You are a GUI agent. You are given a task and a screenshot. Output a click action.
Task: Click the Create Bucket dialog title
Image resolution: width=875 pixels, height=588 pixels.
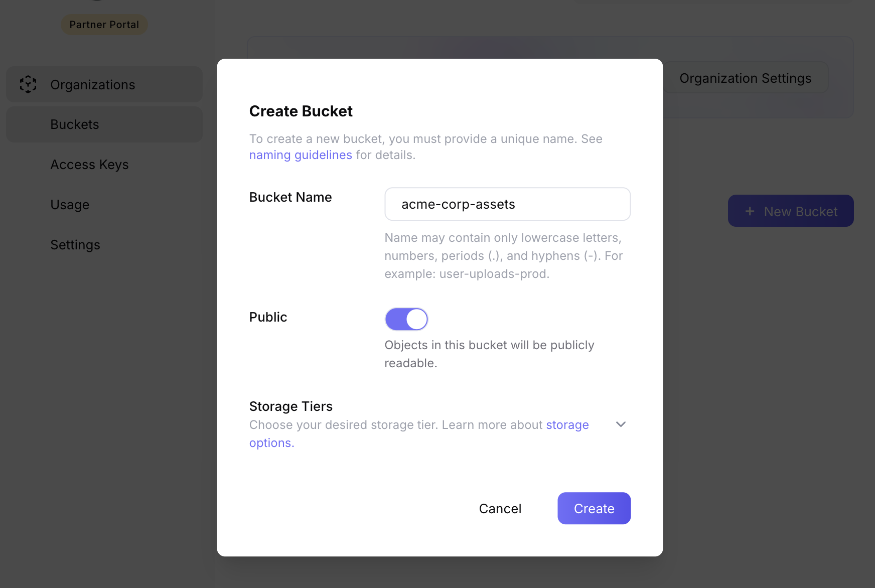point(301,111)
